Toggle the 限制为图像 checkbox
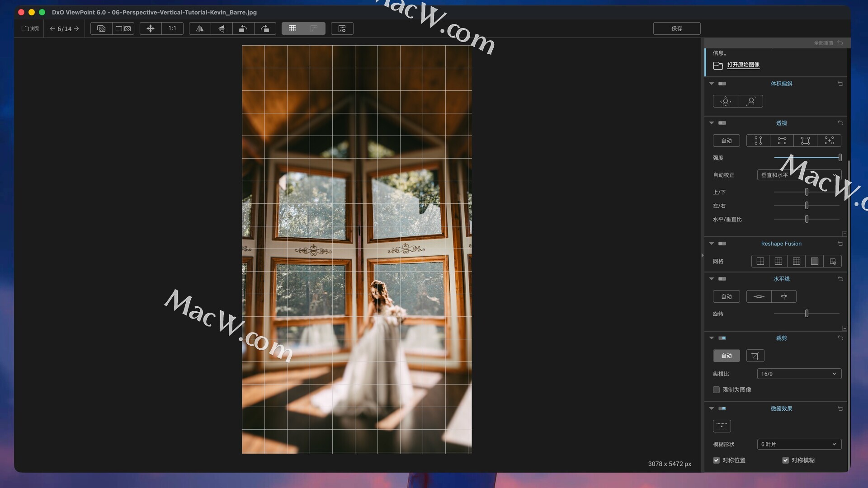This screenshot has width=868, height=488. click(717, 389)
